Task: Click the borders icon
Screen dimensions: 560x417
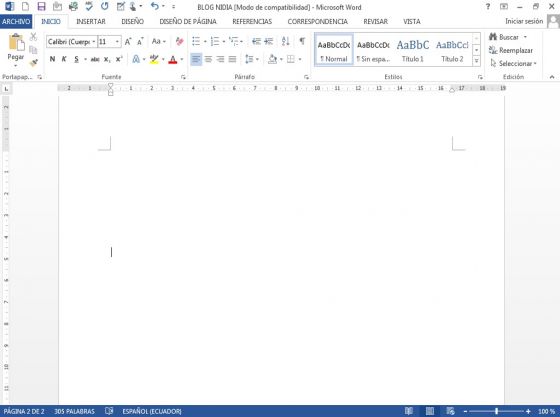Action: tap(291, 59)
